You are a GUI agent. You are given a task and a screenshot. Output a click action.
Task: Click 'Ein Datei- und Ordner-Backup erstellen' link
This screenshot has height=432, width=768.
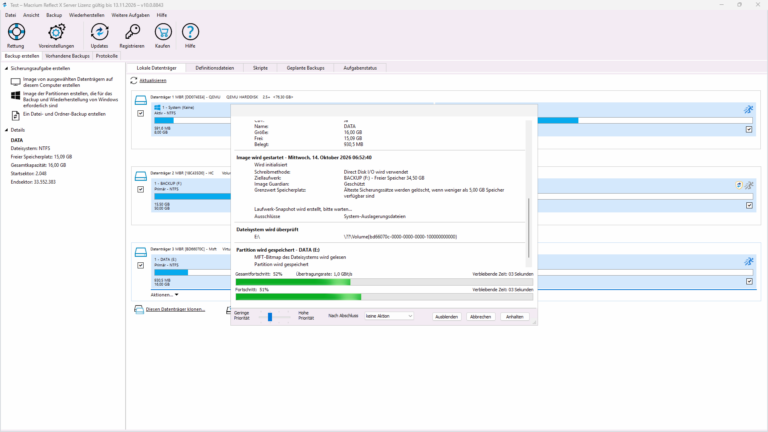(x=64, y=114)
